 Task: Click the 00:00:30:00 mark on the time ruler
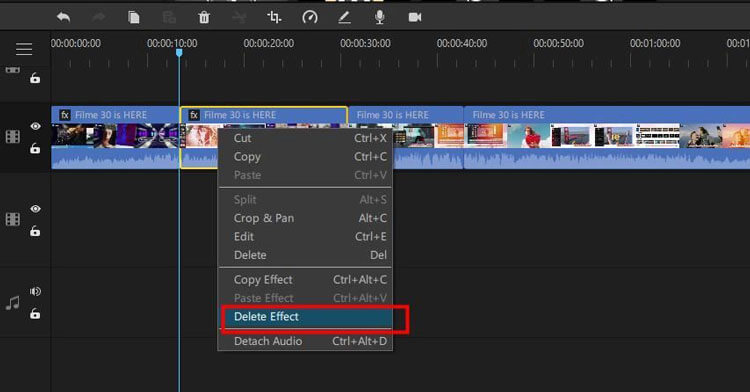365,44
